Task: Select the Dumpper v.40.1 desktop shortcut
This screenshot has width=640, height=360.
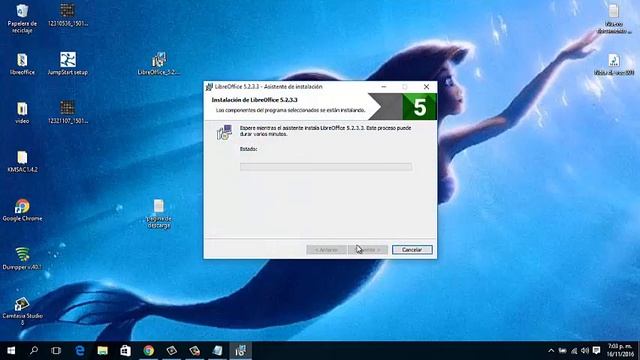Action: coord(22,259)
